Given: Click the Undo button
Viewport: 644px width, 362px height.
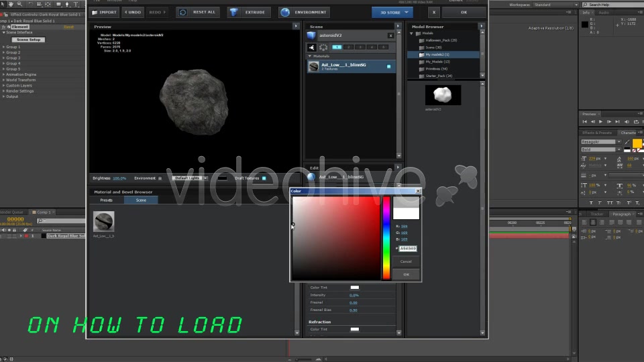Looking at the screenshot, I should tap(133, 12).
